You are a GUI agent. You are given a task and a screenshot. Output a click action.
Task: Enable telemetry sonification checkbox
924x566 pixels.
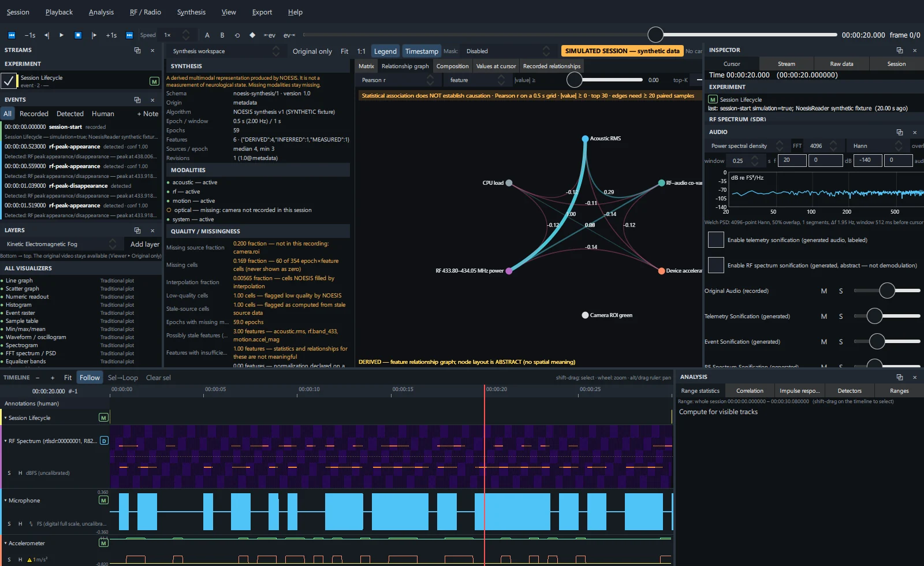click(716, 240)
